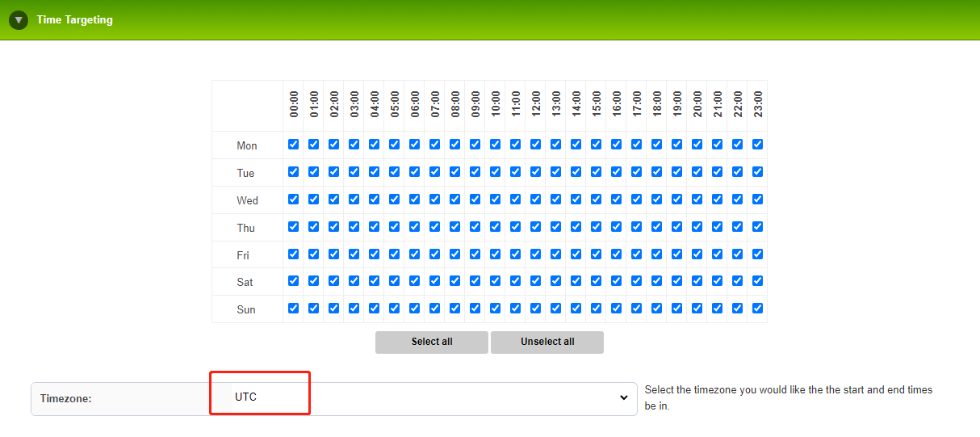Toggle Fri 08:00 checkbox

pyautogui.click(x=454, y=254)
